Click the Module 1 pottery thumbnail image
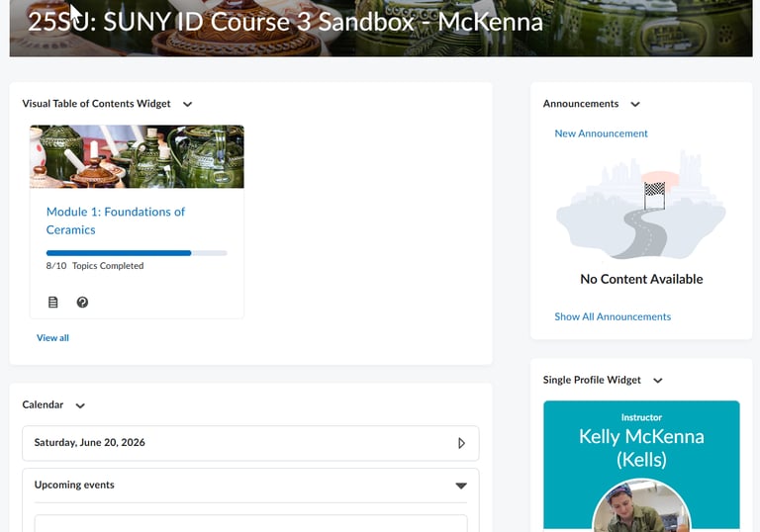 (137, 156)
